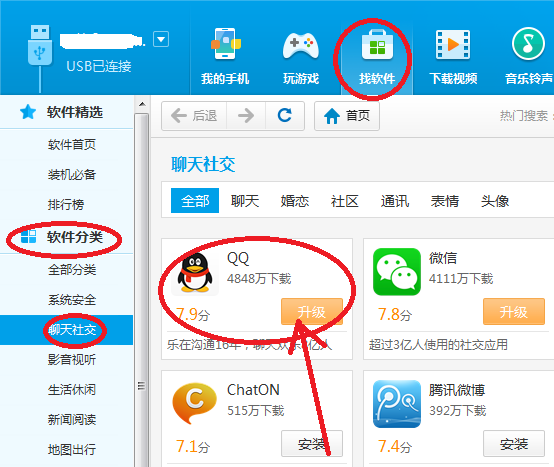Image resolution: width=554 pixels, height=467 pixels.
Task: Select the 头像 filter tab
Action: [x=495, y=201]
